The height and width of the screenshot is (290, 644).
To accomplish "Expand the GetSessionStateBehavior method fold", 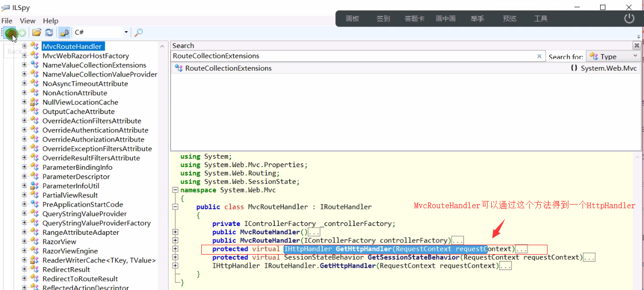I will pyautogui.click(x=175, y=257).
